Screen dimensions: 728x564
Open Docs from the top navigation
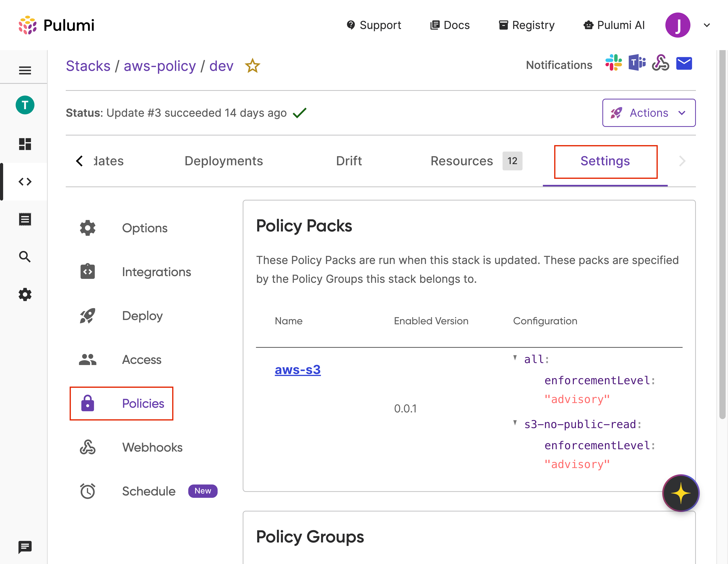[x=449, y=25]
